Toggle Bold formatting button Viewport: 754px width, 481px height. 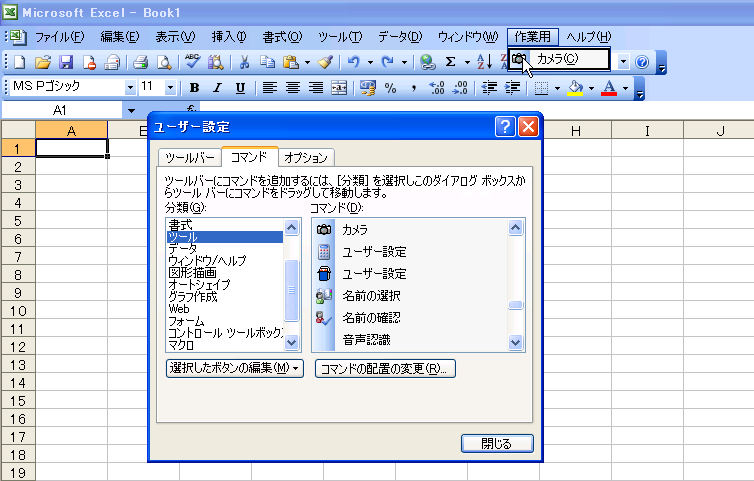coord(194,88)
